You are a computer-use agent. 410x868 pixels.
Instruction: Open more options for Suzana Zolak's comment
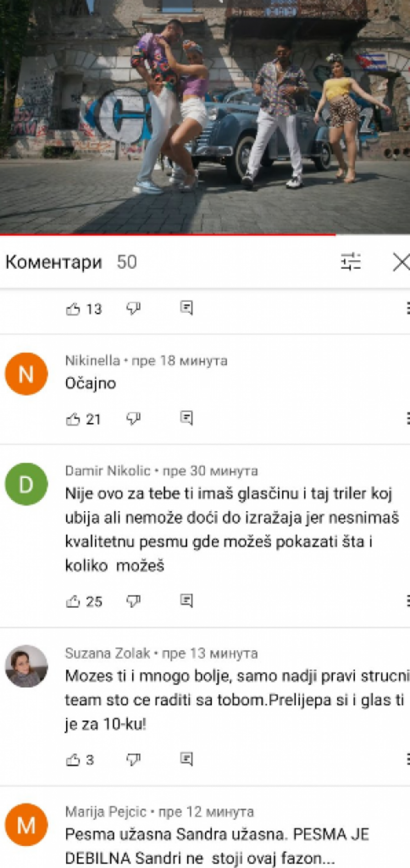point(407,759)
